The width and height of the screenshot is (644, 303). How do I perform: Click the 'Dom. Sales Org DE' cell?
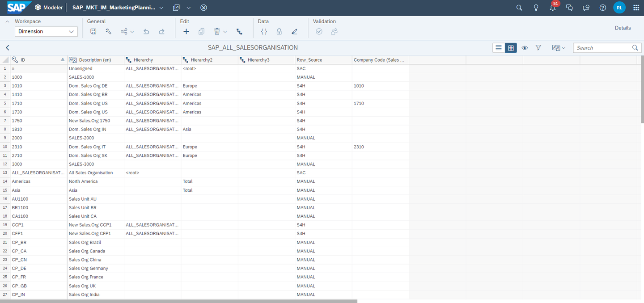click(96, 86)
